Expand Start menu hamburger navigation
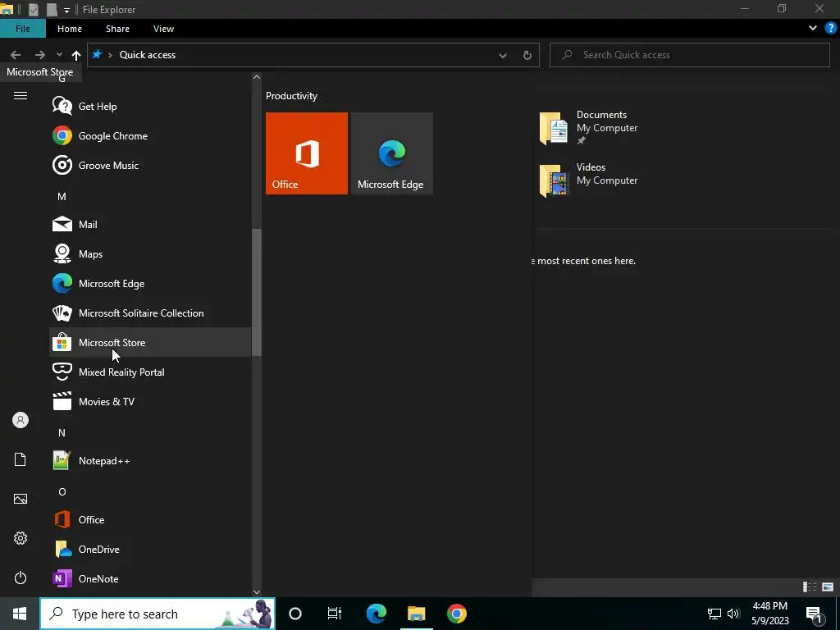 coord(21,96)
